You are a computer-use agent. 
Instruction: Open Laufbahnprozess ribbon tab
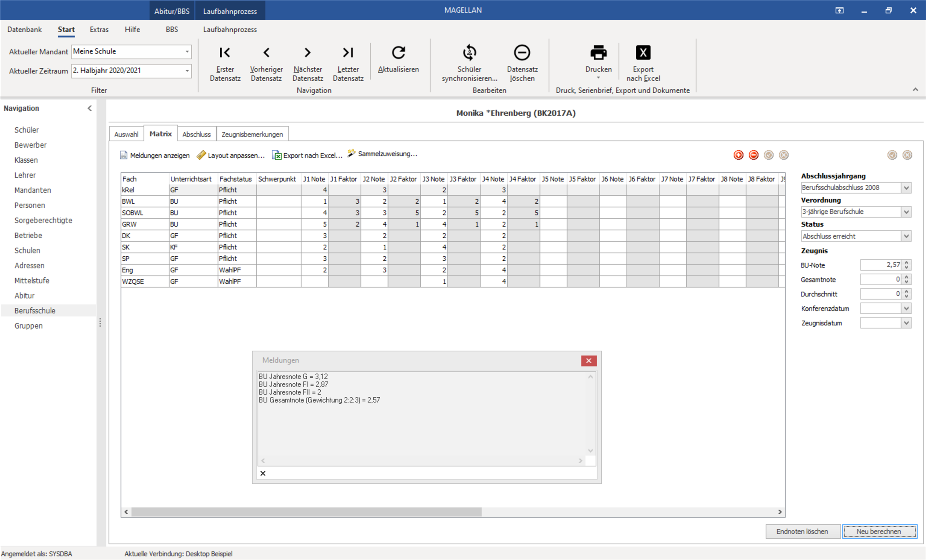230,29
